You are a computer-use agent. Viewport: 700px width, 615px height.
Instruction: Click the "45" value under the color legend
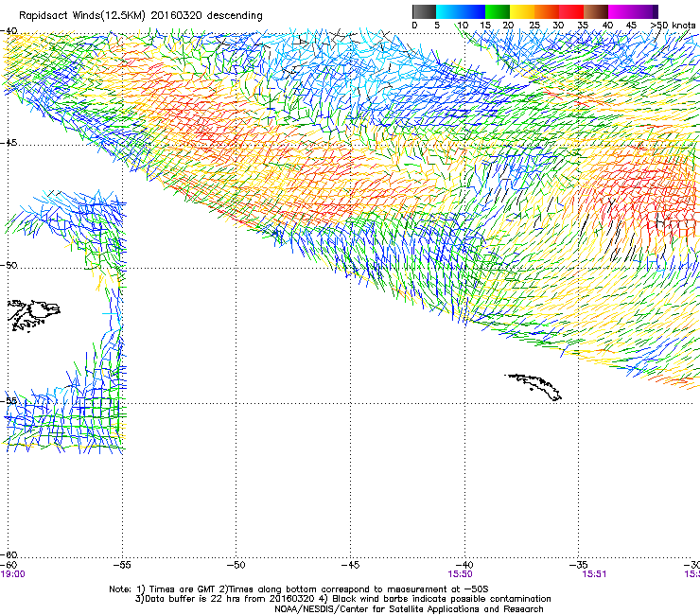click(x=631, y=26)
